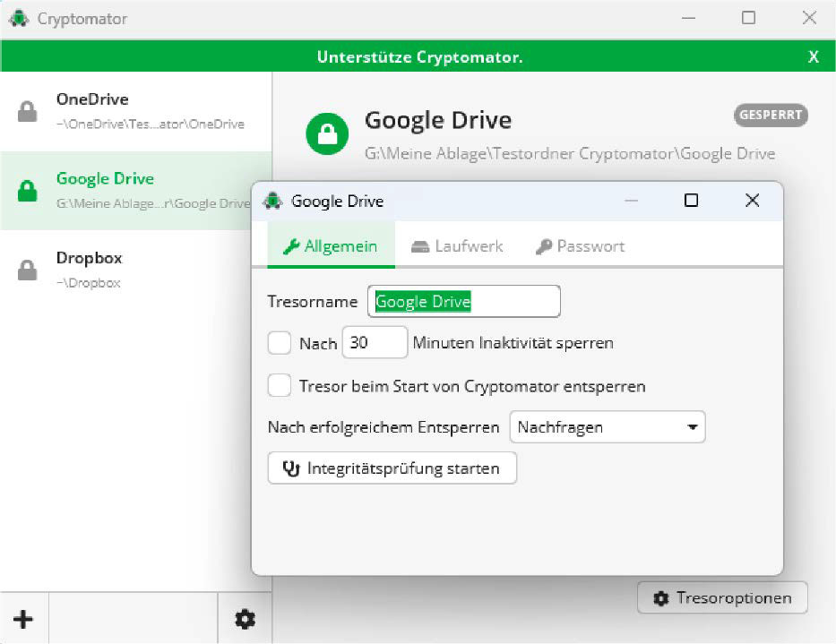Viewport: 836px width, 644px height.
Task: Click the GESPERRT status badge
Action: coord(771,116)
